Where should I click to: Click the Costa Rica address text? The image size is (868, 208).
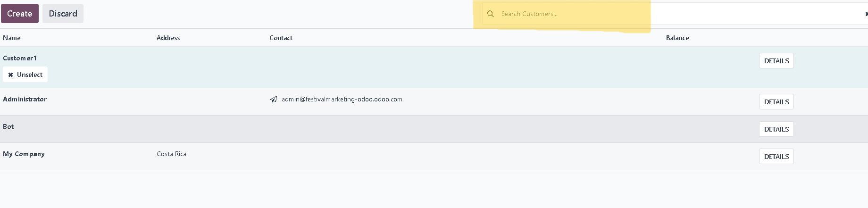tap(171, 154)
